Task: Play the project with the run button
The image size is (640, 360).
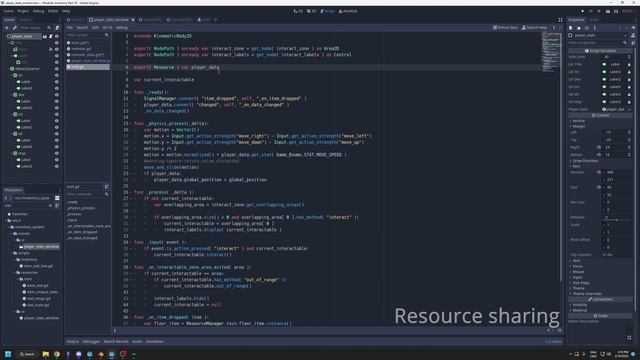Action: (582, 11)
